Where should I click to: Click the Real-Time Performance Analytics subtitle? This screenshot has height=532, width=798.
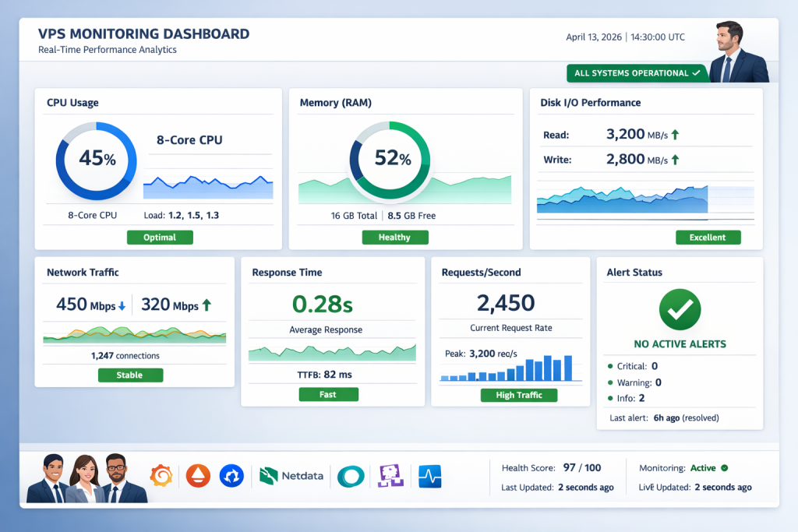pyautogui.click(x=108, y=50)
